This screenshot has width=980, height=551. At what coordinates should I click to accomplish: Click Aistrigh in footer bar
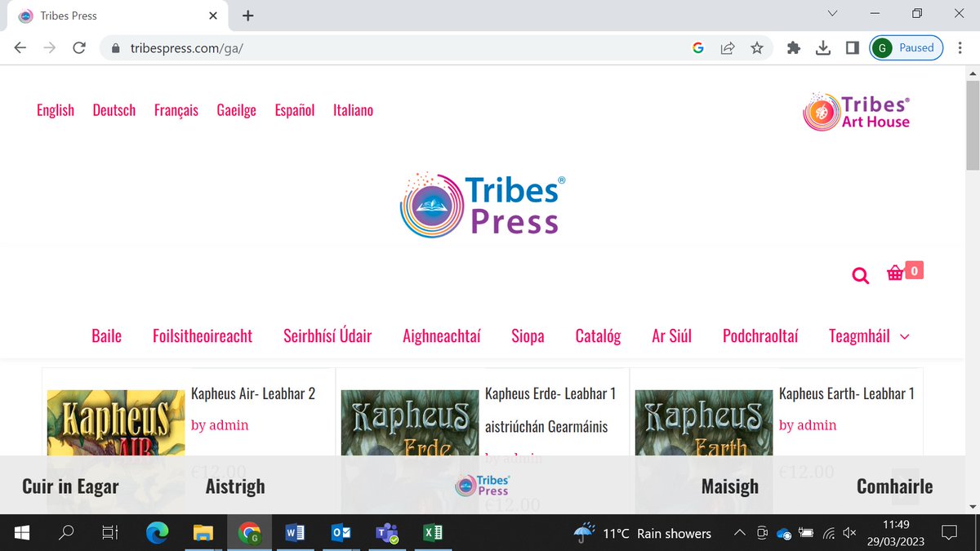[x=235, y=487]
